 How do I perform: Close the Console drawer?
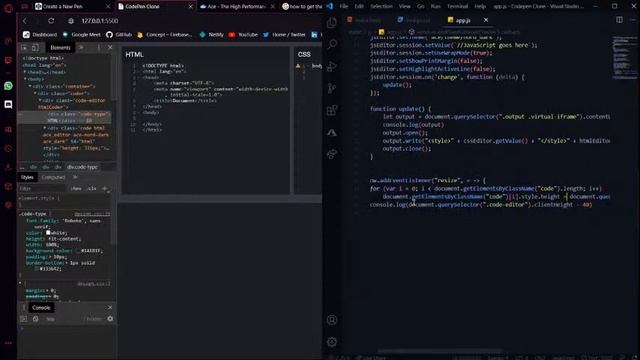pos(110,307)
